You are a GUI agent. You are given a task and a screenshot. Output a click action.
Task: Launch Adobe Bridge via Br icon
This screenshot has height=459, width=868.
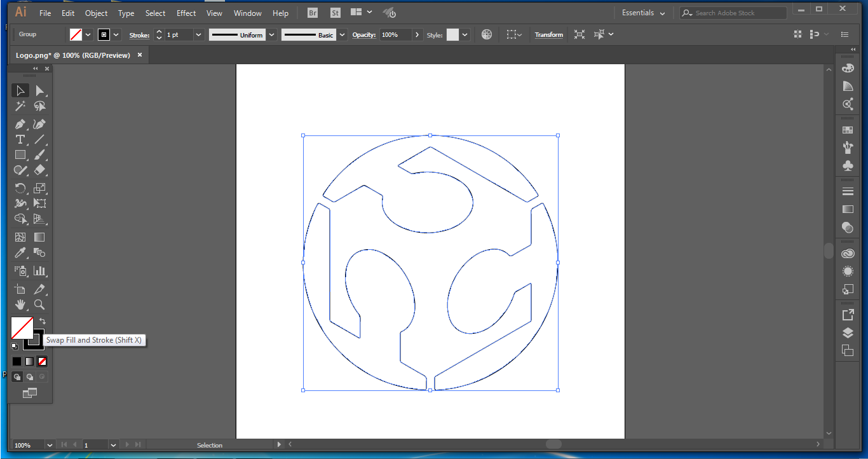click(313, 13)
